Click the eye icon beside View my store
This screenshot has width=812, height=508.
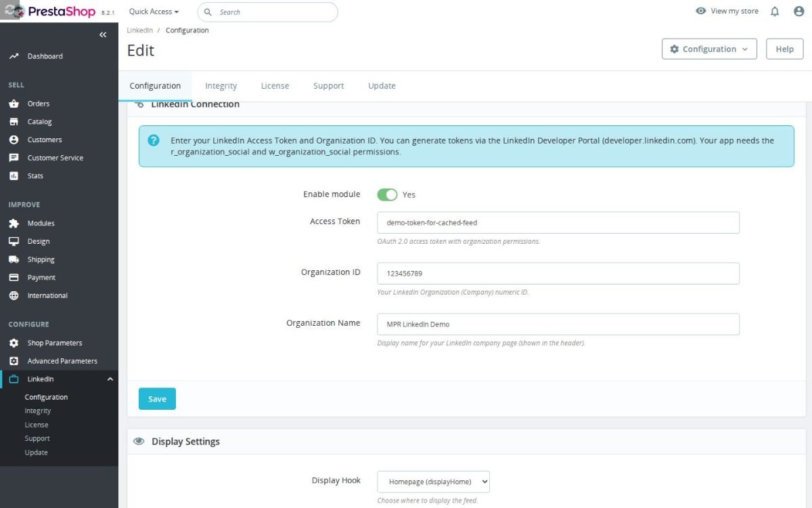[x=701, y=12]
